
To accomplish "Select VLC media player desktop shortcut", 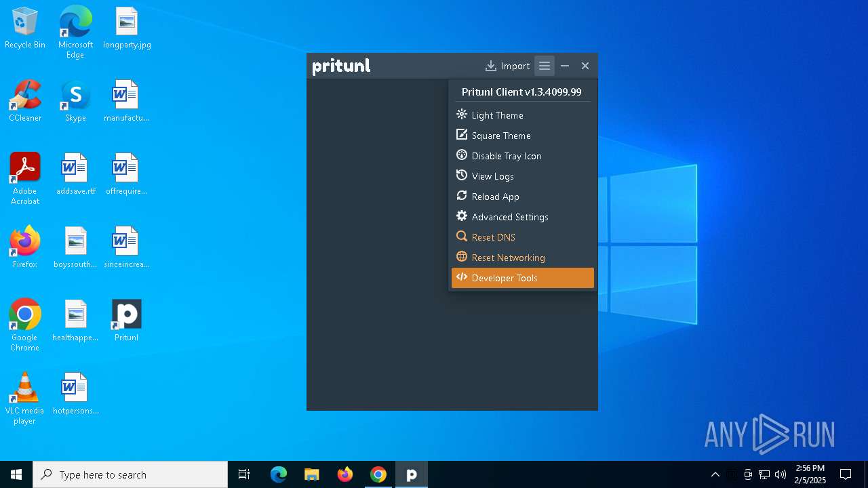I will [x=25, y=399].
